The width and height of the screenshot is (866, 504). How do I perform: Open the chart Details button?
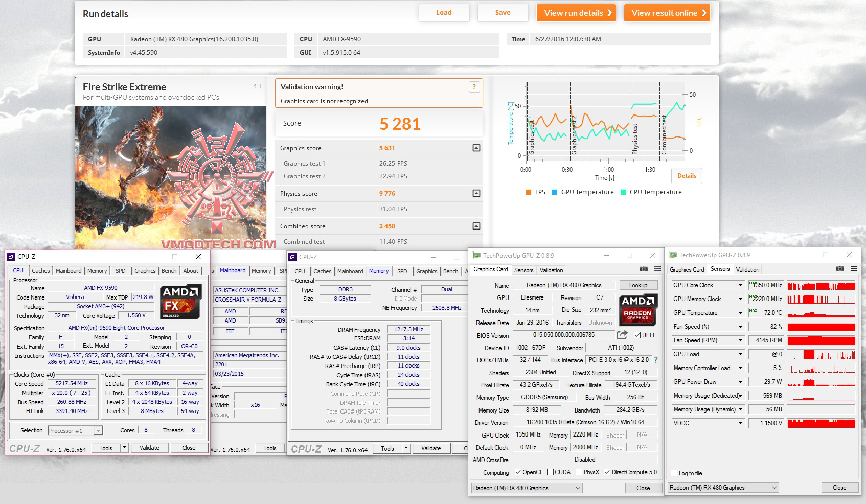(x=687, y=176)
